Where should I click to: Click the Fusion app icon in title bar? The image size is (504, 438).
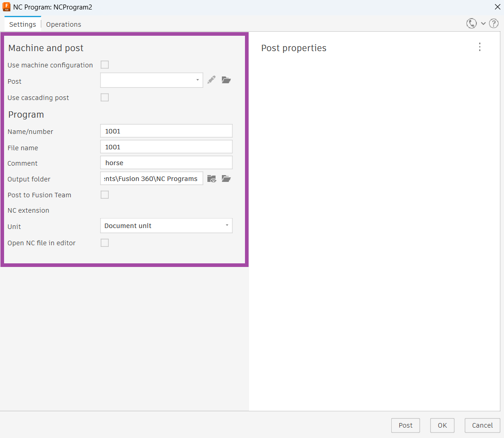click(x=6, y=7)
